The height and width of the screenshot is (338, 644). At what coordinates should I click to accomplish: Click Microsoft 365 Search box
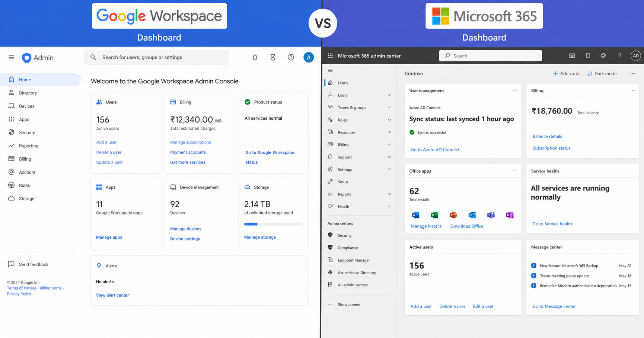point(490,56)
